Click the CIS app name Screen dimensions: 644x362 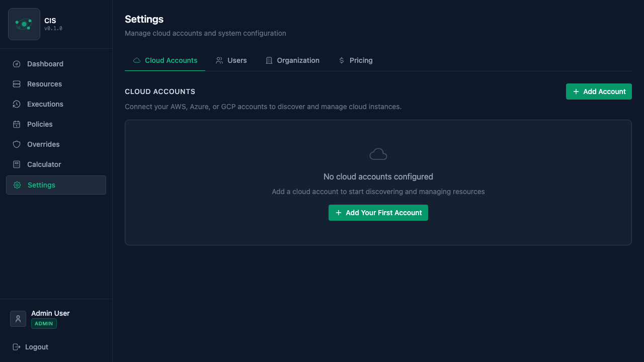click(x=50, y=21)
